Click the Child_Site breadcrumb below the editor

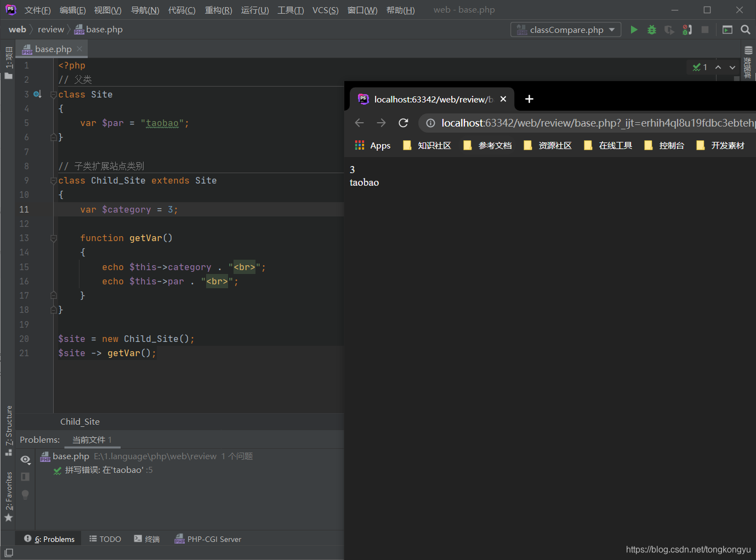click(x=80, y=421)
